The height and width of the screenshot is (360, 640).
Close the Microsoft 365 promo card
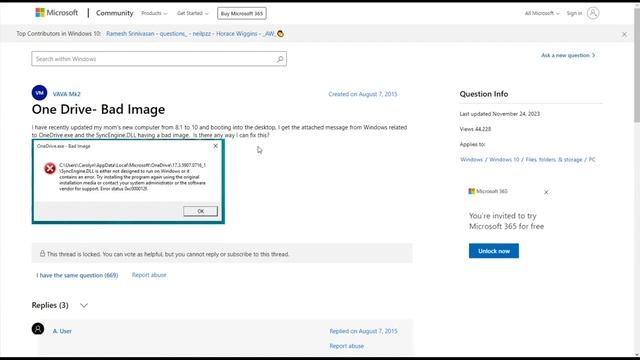[546, 192]
